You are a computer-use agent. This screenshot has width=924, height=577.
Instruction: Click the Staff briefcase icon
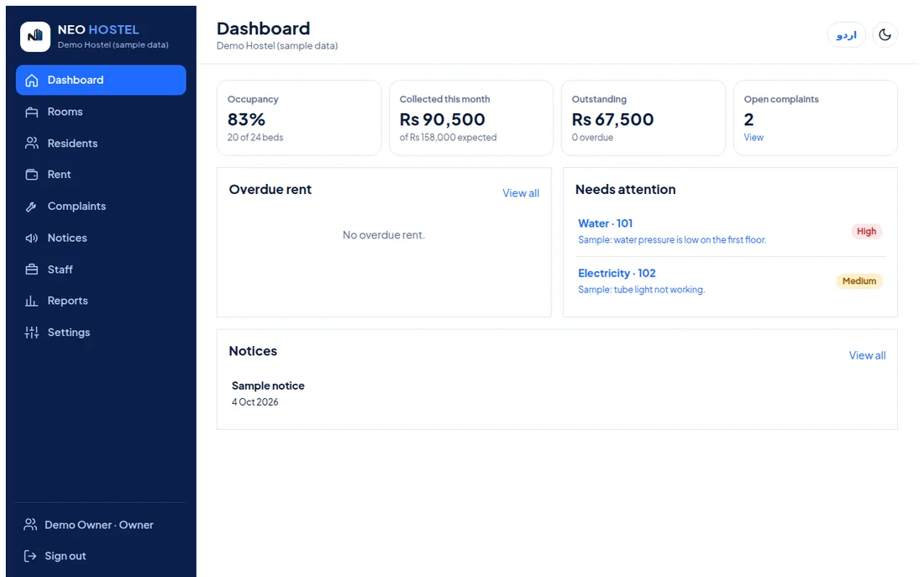(32, 270)
